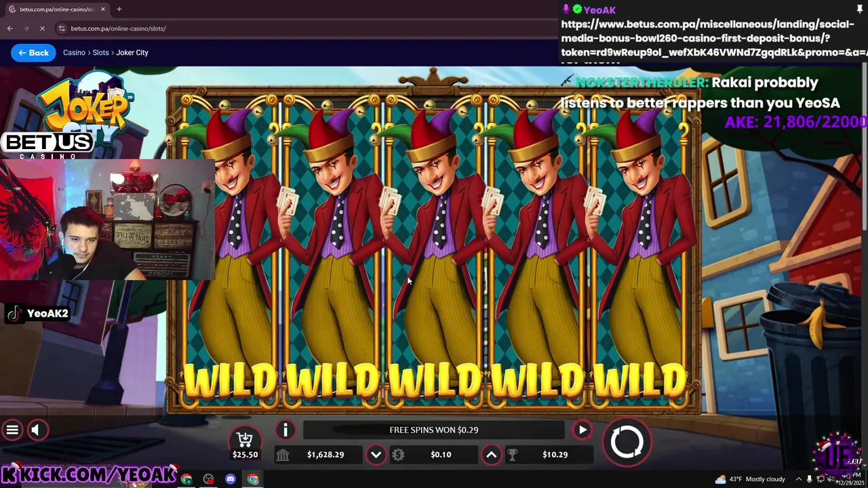Go back using the blue Back button

click(x=33, y=52)
